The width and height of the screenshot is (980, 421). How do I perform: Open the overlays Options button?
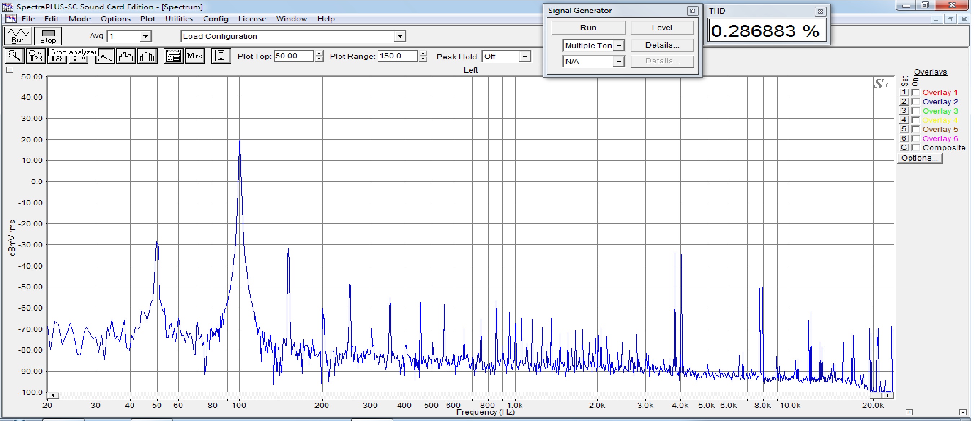coord(919,158)
